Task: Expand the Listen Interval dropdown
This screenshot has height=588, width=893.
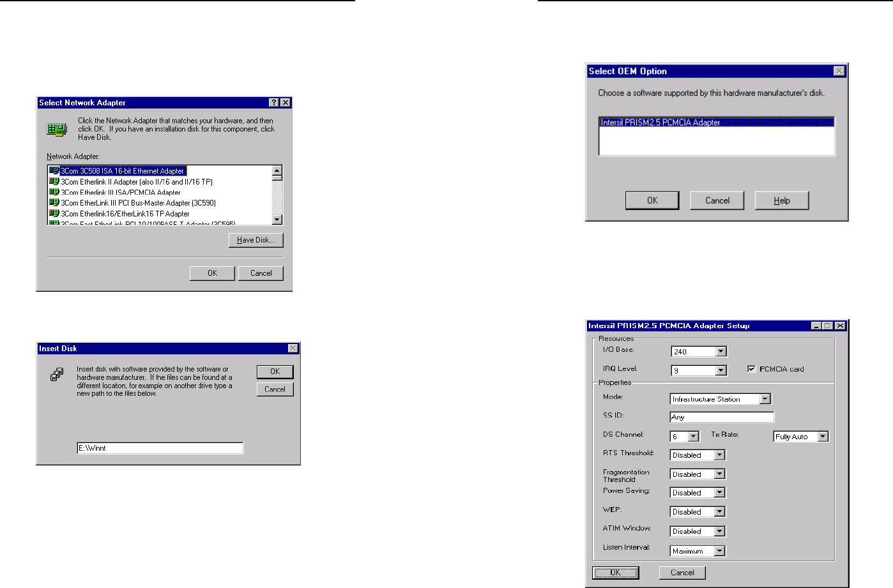Action: point(720,551)
